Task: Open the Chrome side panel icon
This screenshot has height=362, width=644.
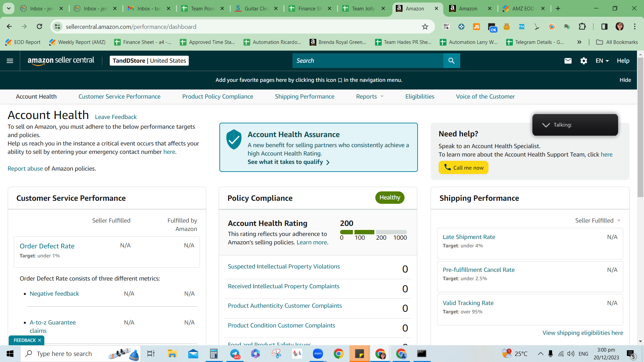Action: 604,26
